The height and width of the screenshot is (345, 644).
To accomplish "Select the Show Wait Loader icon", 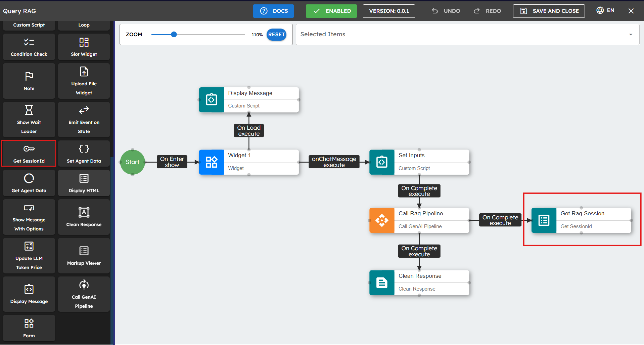I will click(x=29, y=110).
